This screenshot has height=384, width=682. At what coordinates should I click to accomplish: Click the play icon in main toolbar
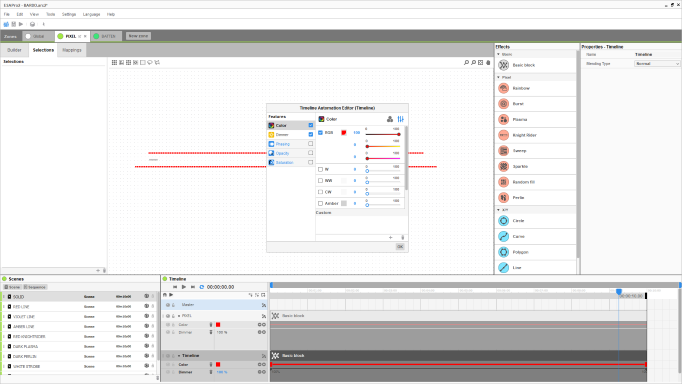point(20,24)
